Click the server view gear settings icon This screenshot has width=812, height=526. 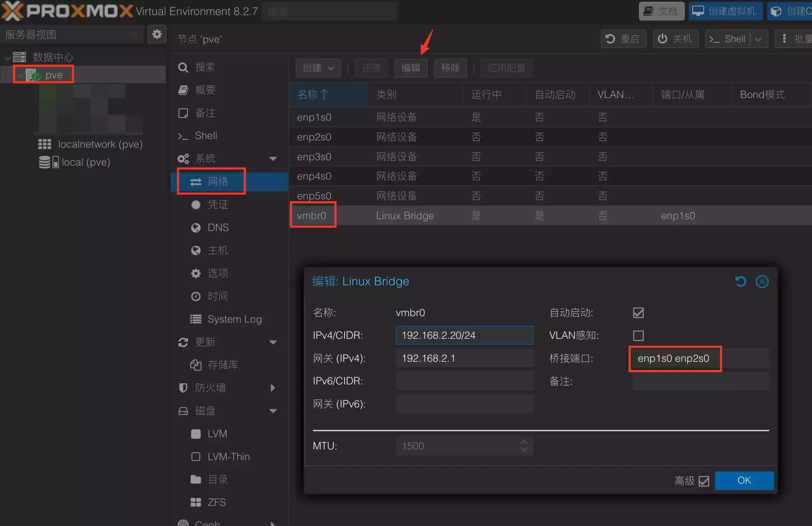click(x=157, y=34)
